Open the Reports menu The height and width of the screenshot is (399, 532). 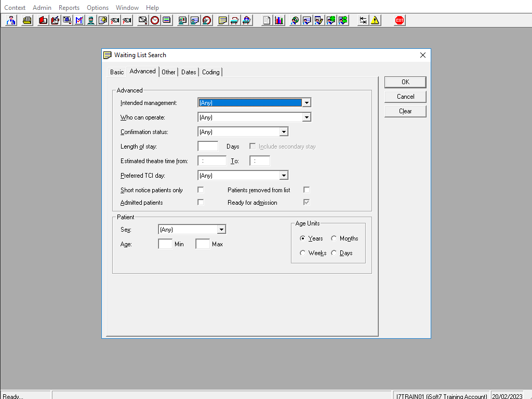coord(69,7)
